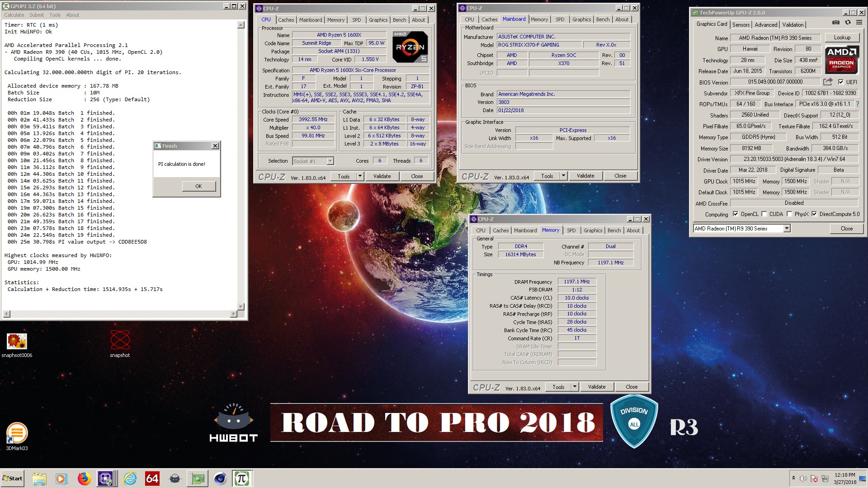Open AIDA64 from the taskbar
Screen dimensions: 868x488
point(152,479)
